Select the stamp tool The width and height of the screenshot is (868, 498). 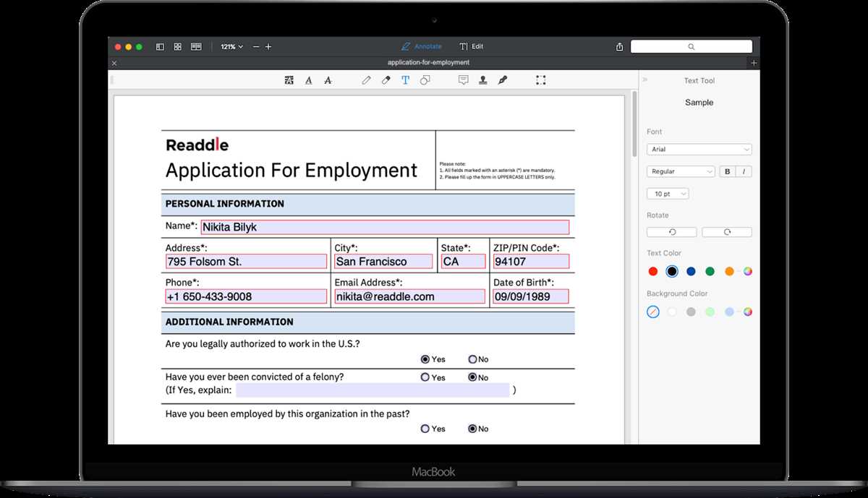click(x=482, y=80)
